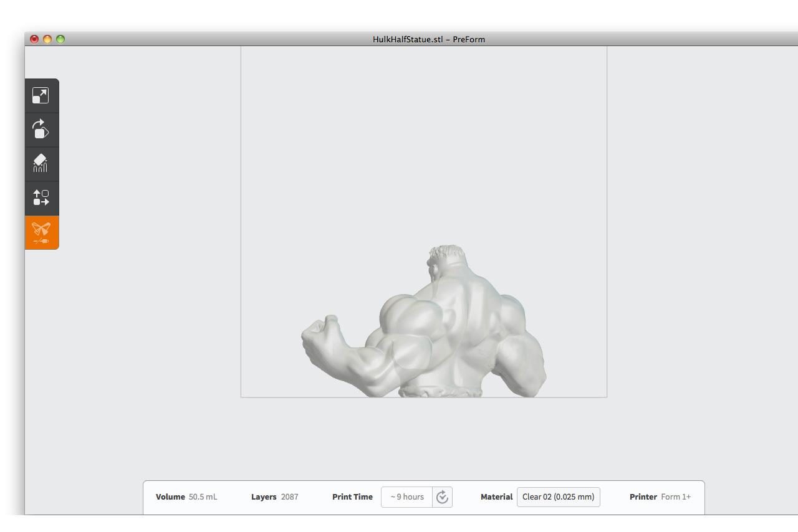This screenshot has height=532, width=798.
Task: Open the Supports generation tool
Action: (41, 164)
